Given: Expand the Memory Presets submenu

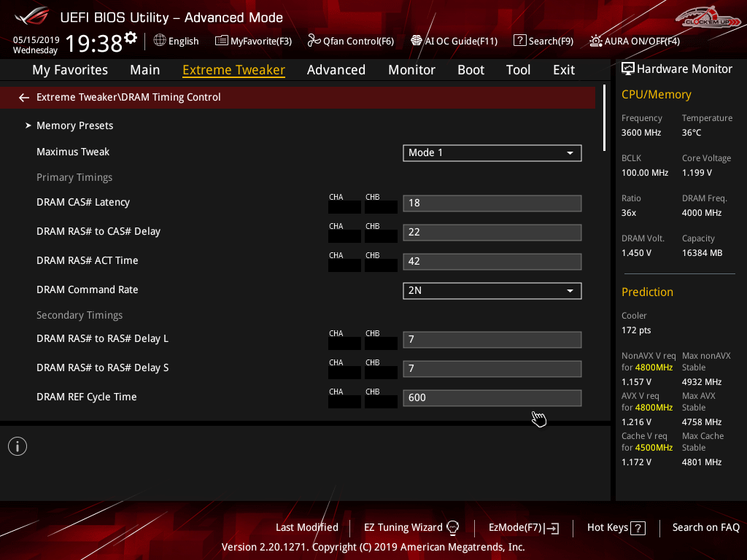Looking at the screenshot, I should (x=74, y=125).
